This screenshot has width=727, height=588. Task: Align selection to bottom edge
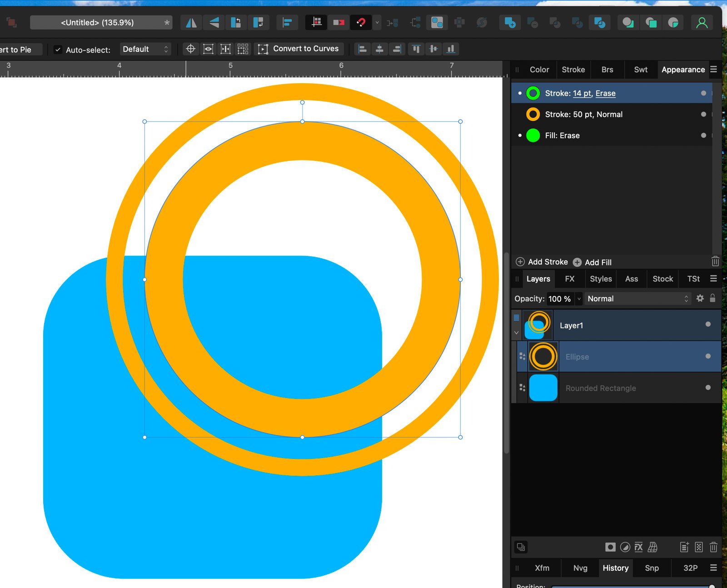450,49
